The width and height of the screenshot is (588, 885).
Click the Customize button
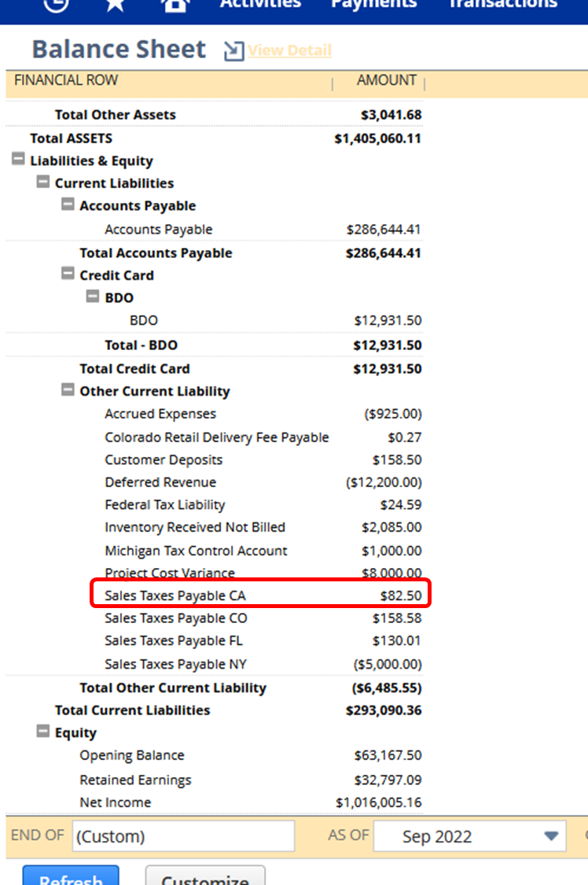pos(205,876)
